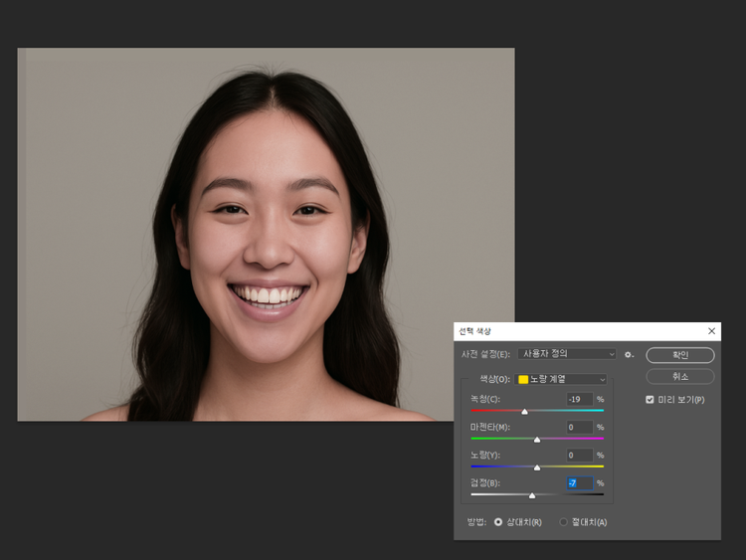The height and width of the screenshot is (560, 746).
Task: Click the 노랑 yellow slider handle
Action: [x=537, y=467]
